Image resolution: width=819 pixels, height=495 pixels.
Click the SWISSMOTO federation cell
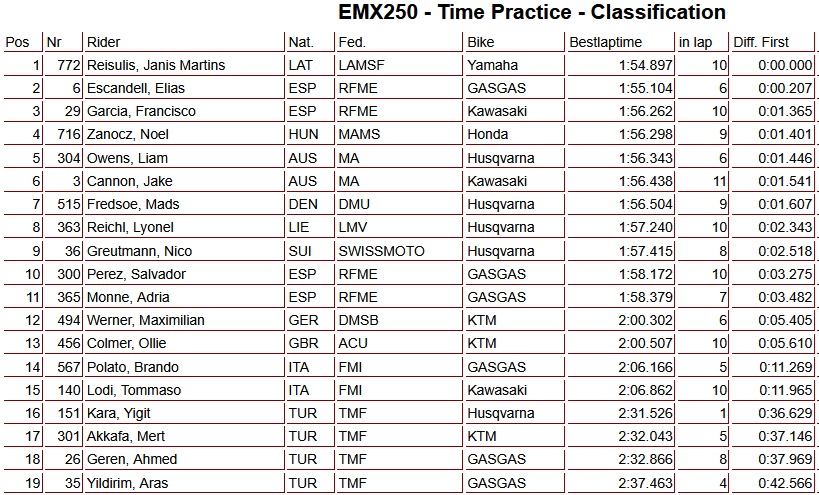[381, 251]
